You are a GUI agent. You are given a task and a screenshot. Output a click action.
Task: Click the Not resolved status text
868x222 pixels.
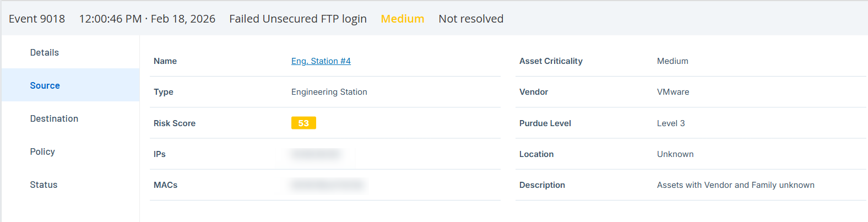[471, 19]
